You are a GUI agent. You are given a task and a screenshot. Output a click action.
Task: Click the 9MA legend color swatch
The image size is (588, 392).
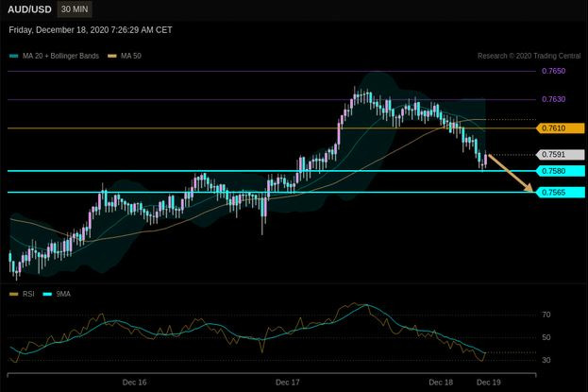47,294
